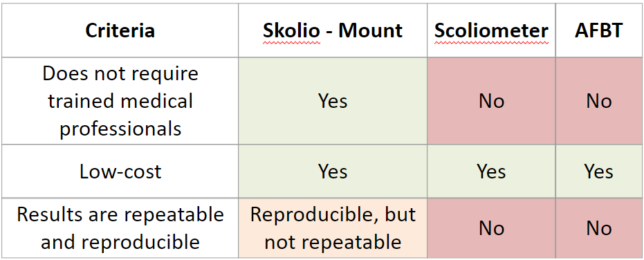
Task: Select 'Results are repeatable and reproducible' cell
Action: click(x=120, y=228)
